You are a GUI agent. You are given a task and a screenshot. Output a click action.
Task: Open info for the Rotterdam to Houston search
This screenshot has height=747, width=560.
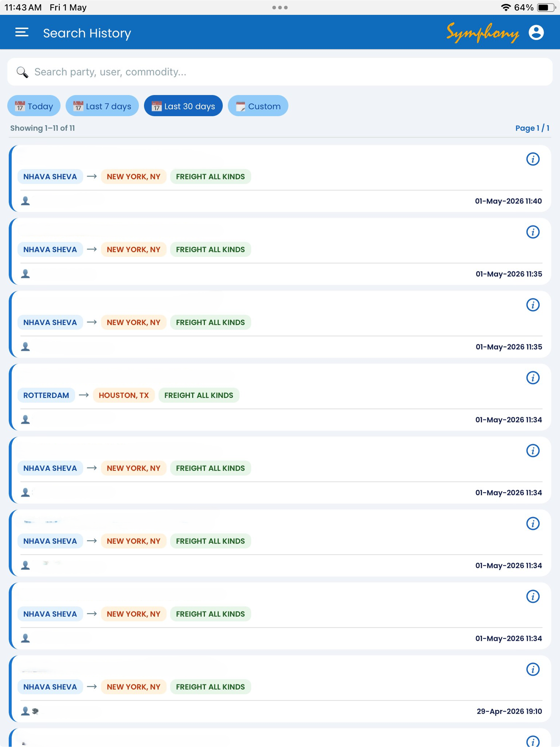533,378
